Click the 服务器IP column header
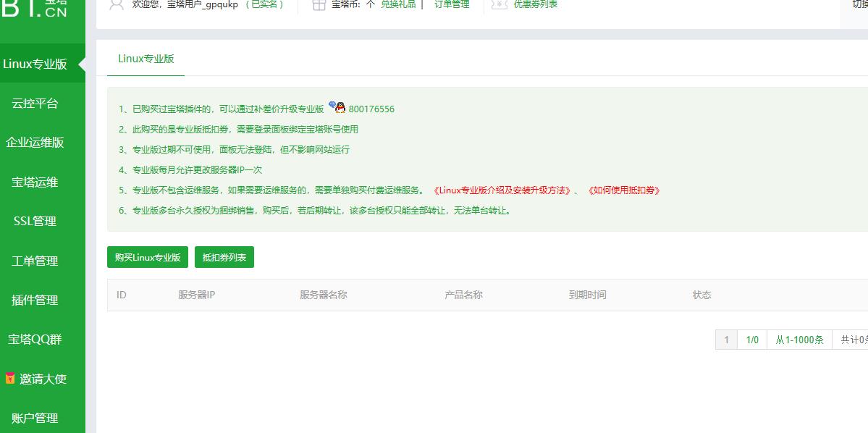868x433 pixels. [x=196, y=295]
